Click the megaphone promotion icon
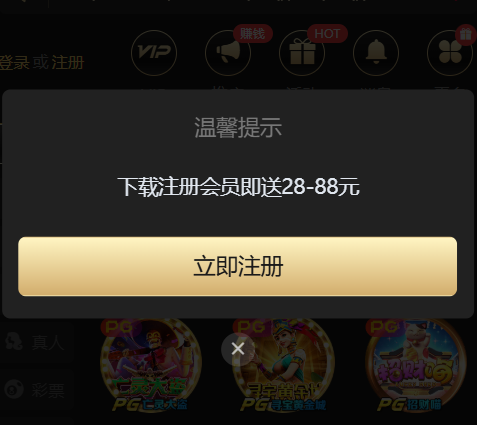This screenshot has width=477, height=425. pyautogui.click(x=228, y=53)
